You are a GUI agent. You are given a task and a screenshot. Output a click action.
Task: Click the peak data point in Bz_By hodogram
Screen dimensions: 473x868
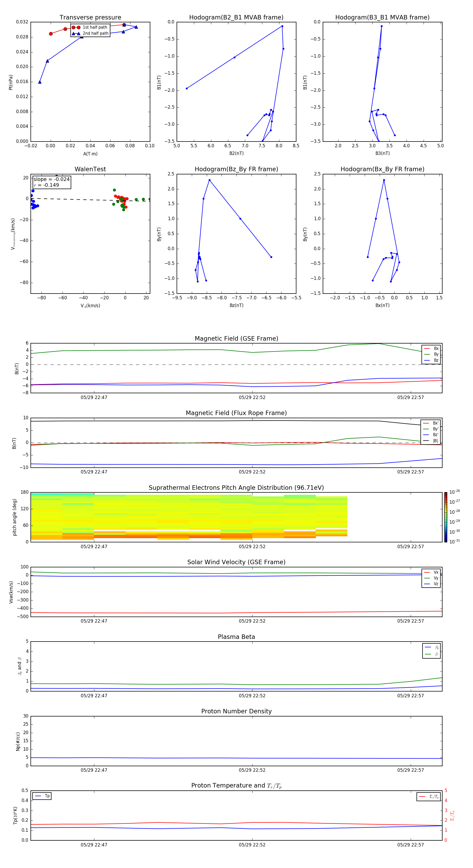pyautogui.click(x=209, y=180)
